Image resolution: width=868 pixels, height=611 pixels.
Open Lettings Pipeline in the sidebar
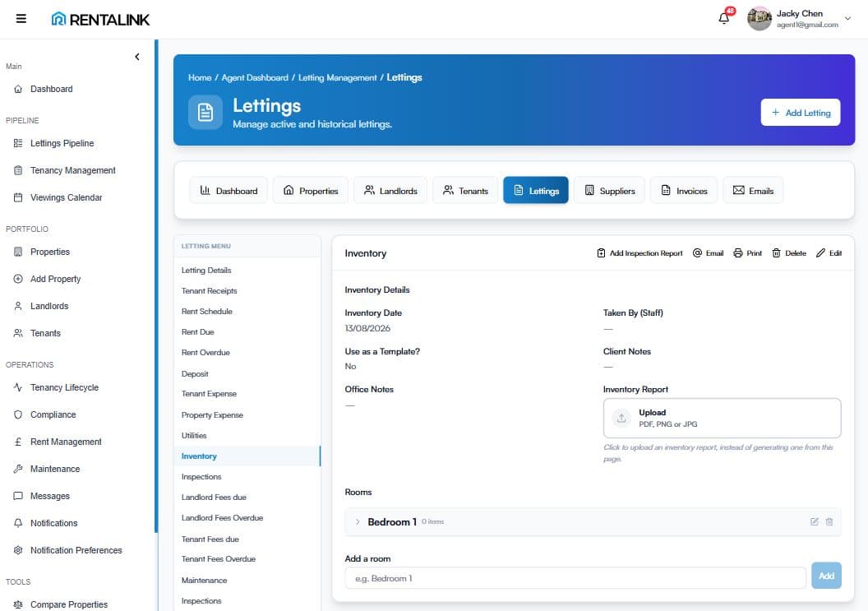[62, 143]
